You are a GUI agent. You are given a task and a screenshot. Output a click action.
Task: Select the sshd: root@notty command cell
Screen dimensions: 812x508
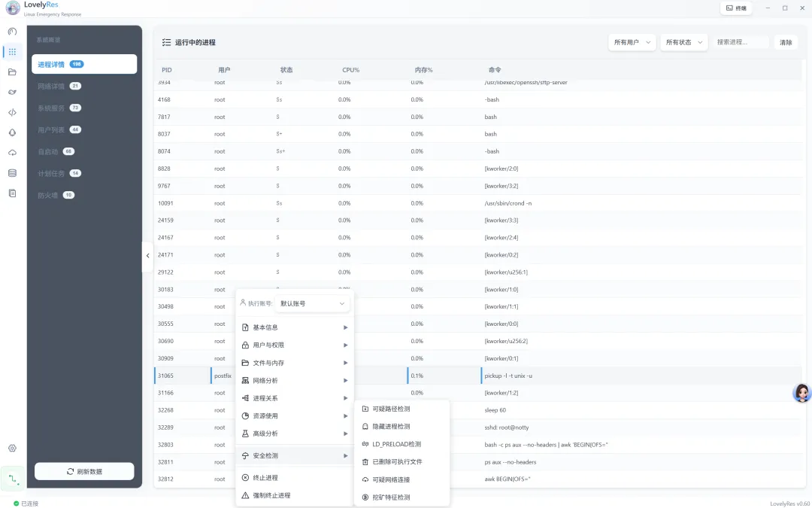(x=507, y=427)
